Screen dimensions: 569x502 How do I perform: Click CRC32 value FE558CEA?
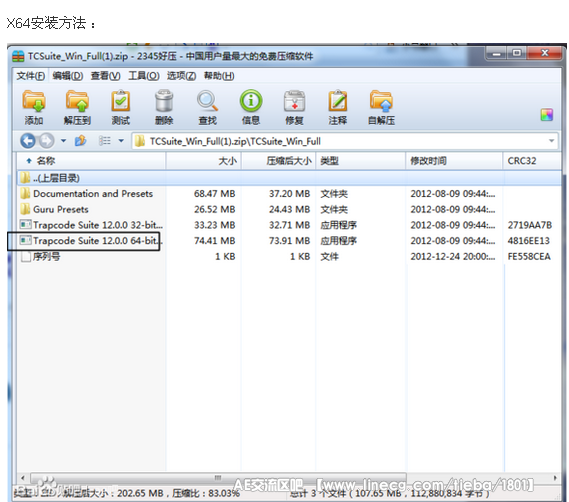coord(529,257)
